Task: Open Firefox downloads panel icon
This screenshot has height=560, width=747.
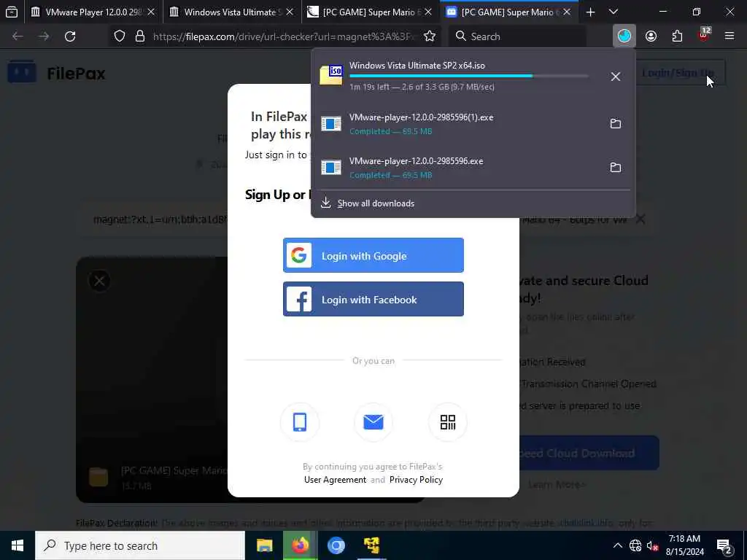Action: point(624,36)
